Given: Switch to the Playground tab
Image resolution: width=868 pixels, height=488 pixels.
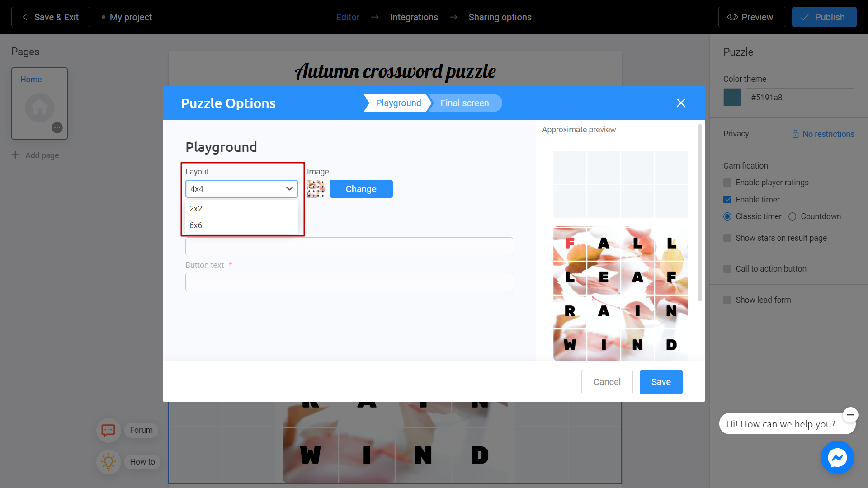Looking at the screenshot, I should 398,103.
